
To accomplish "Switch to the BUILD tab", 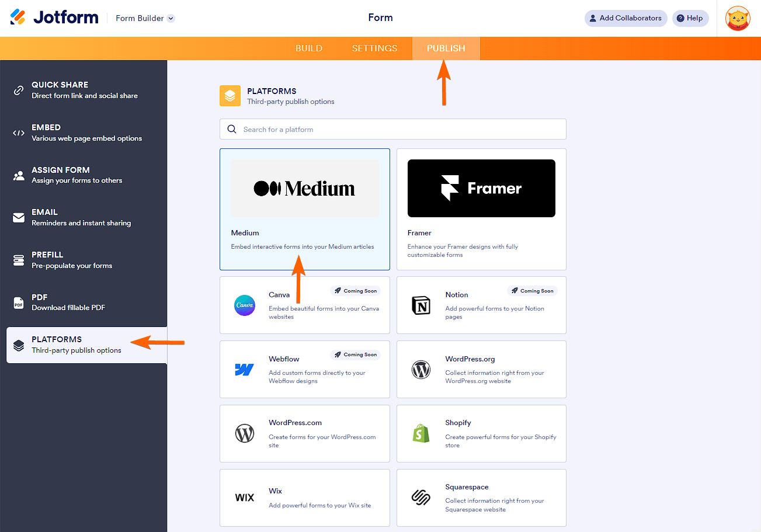I will [x=309, y=48].
